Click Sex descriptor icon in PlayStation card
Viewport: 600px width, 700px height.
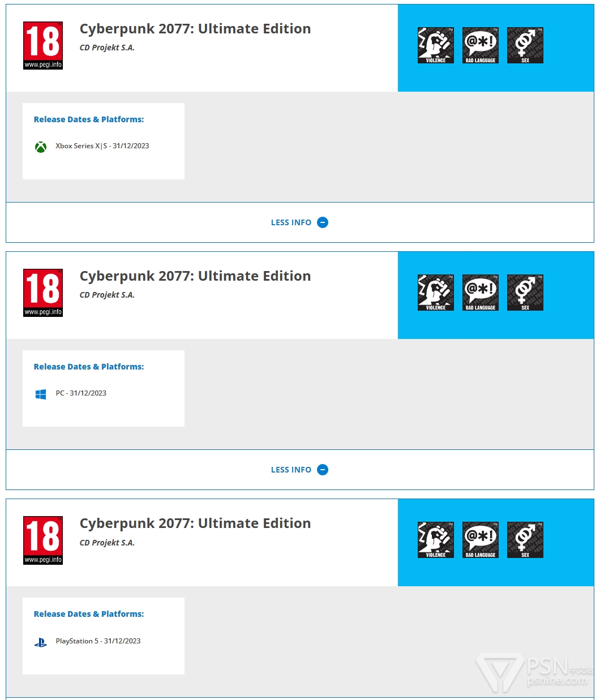pyautogui.click(x=525, y=540)
